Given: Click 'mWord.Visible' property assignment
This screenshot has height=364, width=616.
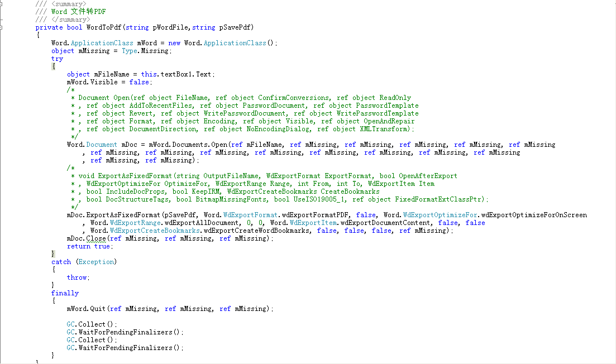Looking at the screenshot, I should [92, 82].
